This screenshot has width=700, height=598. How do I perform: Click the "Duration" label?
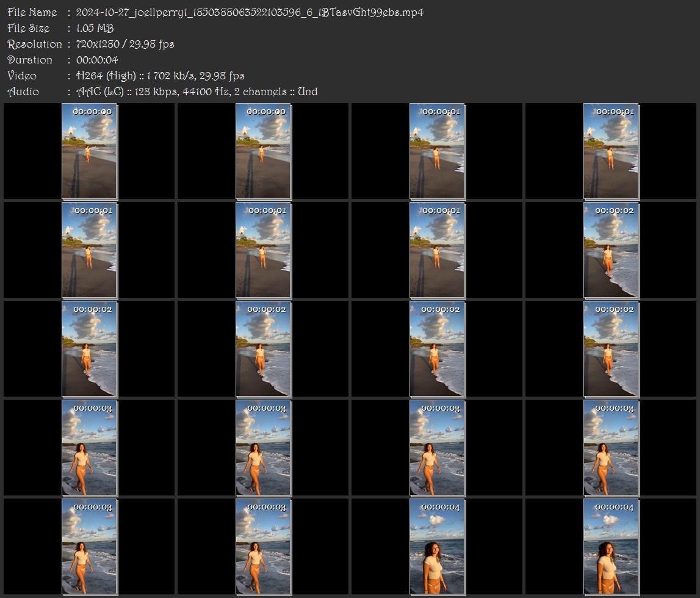29,60
